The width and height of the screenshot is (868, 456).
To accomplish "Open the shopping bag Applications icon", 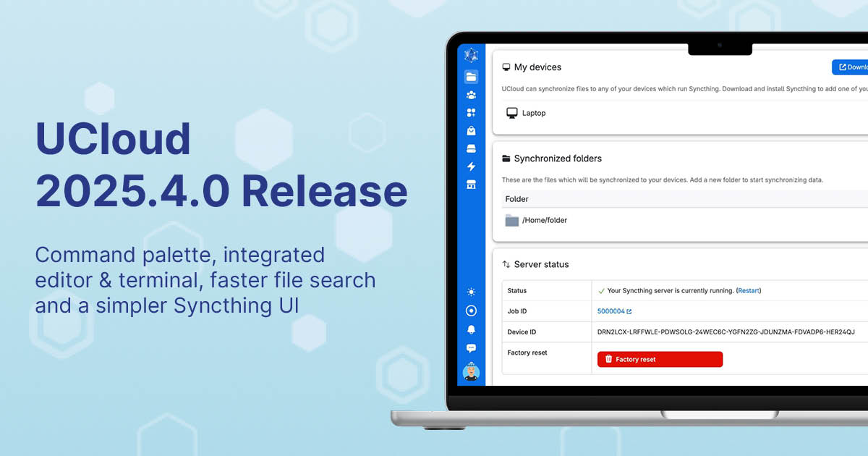I will 471,131.
